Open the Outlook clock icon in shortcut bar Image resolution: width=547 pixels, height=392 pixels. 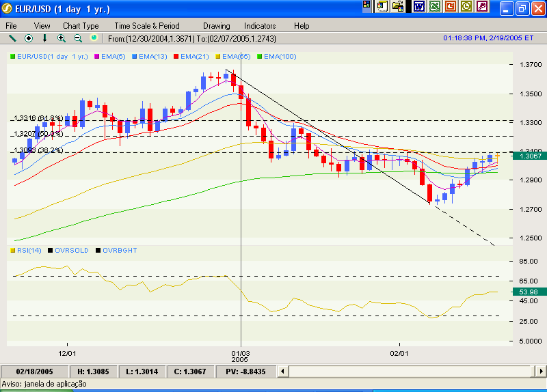pyautogui.click(x=466, y=6)
